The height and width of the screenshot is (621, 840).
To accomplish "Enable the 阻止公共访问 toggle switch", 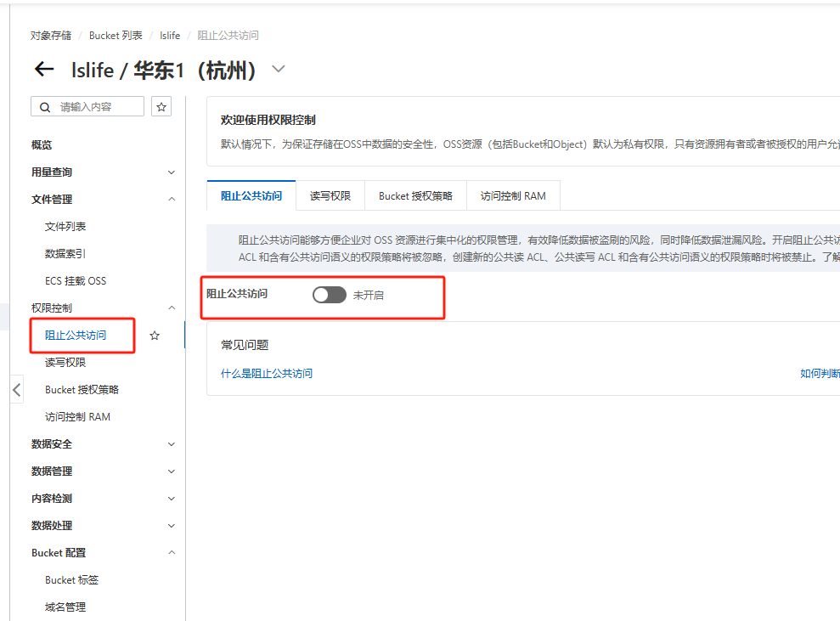I will (x=329, y=295).
